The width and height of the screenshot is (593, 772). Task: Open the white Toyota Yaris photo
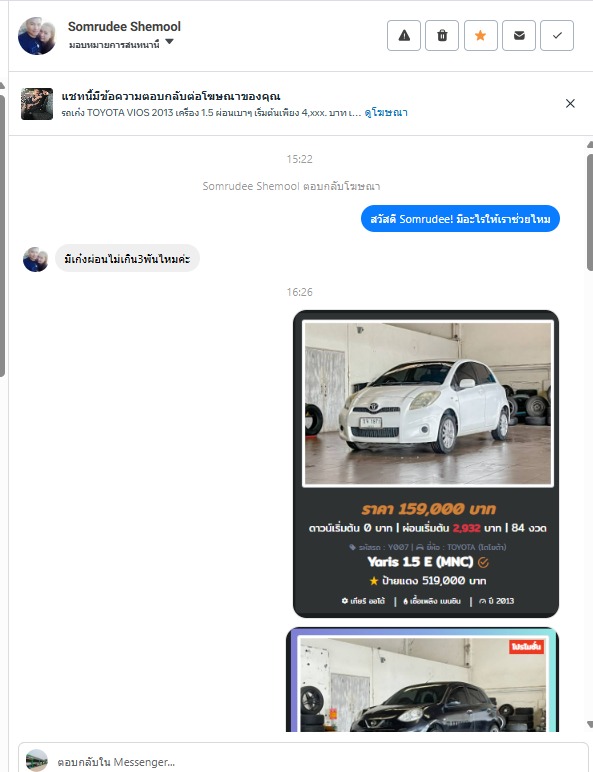[428, 403]
